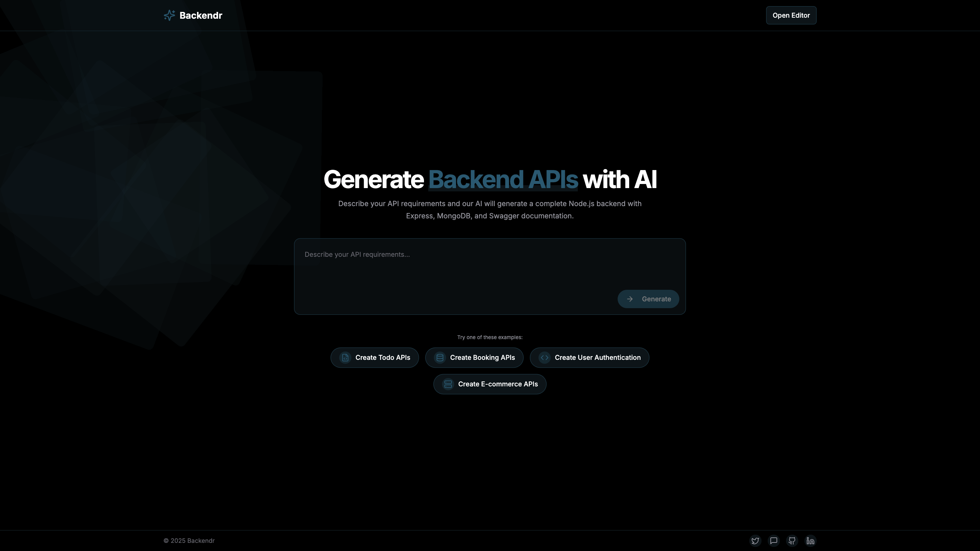Screen dimensions: 980x551
Task: Click the code brackets icon on Authentication chip
Action: coord(544,357)
